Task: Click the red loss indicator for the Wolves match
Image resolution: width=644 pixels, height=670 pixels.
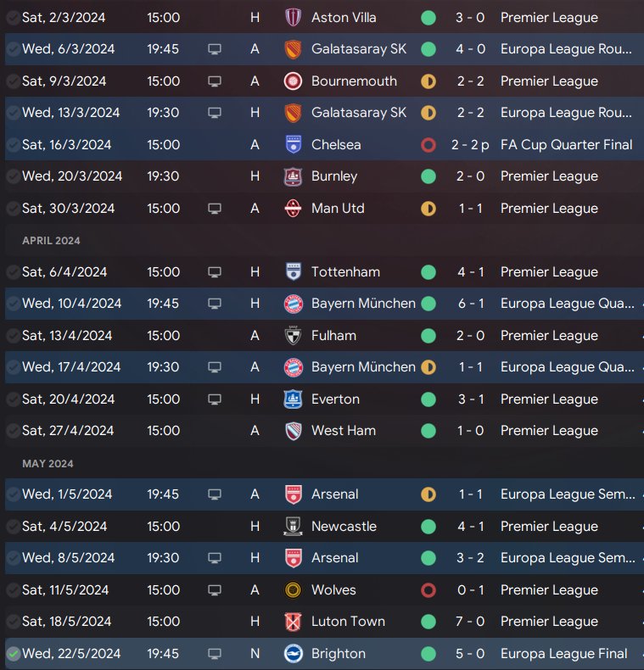Action: coord(428,590)
